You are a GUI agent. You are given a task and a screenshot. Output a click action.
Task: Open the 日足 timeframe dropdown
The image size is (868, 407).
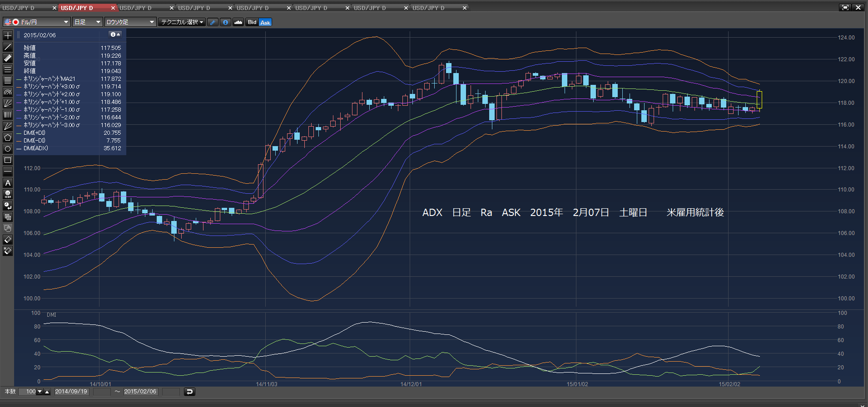click(x=88, y=22)
